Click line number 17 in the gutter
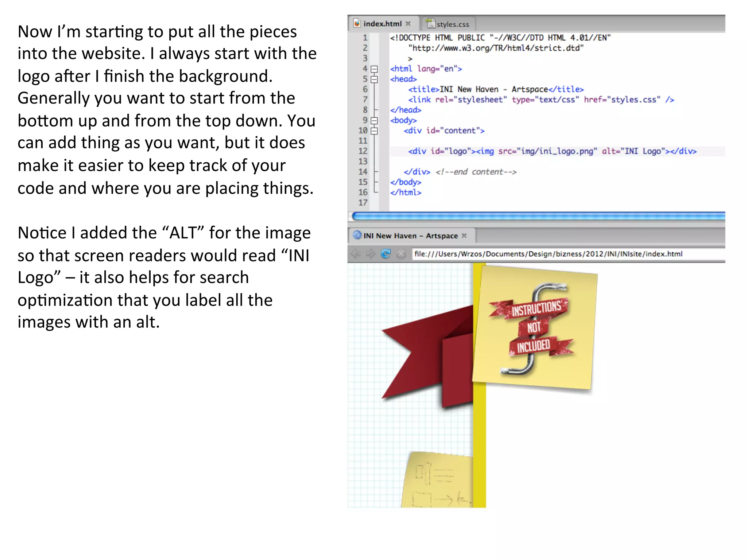747x560 pixels. pos(363,203)
